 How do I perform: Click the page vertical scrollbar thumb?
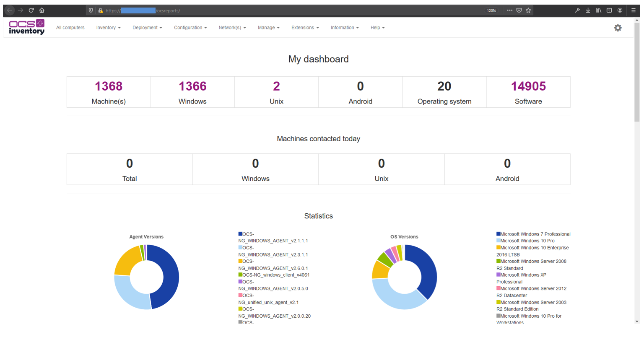click(637, 72)
